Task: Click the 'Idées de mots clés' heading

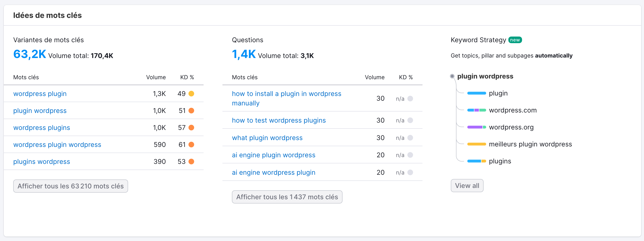Action: pos(47,15)
